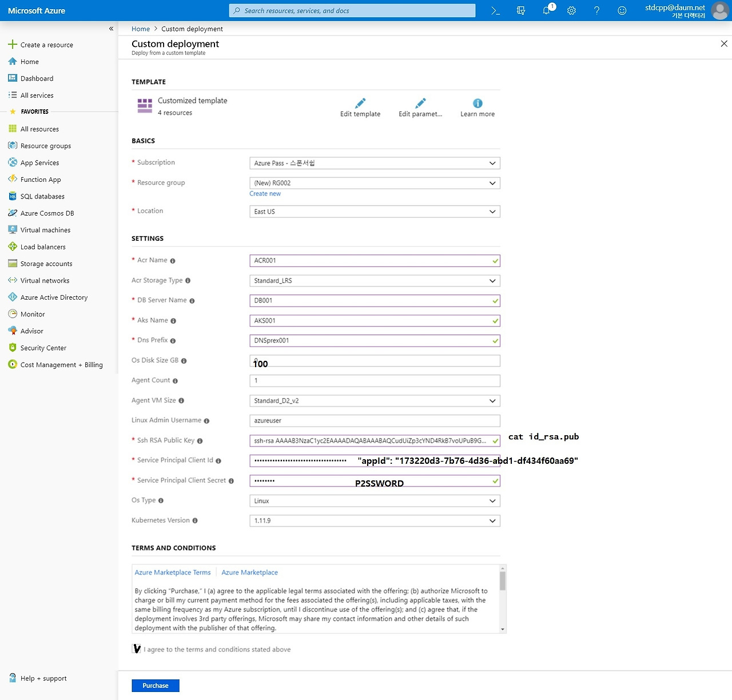Open the Subscription dropdown

(375, 163)
